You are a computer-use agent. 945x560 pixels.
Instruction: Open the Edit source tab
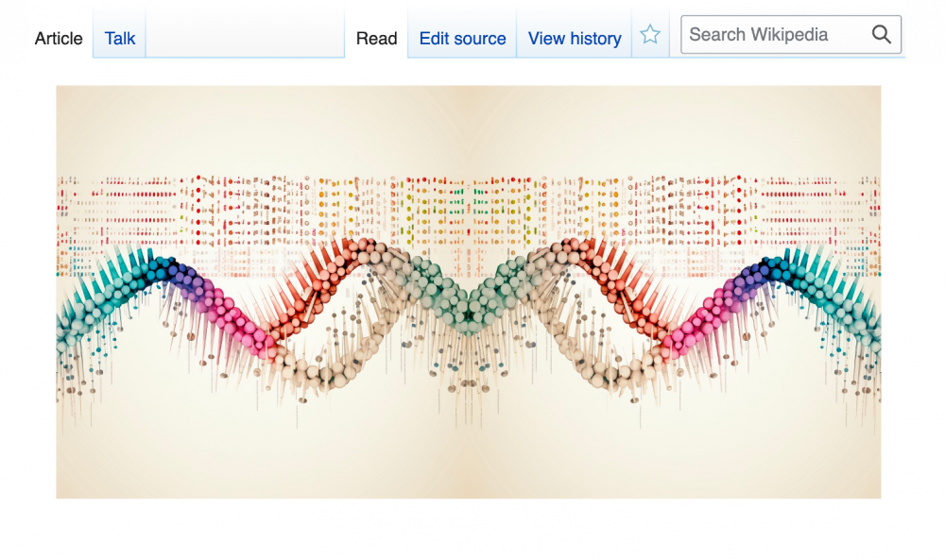coord(462,38)
